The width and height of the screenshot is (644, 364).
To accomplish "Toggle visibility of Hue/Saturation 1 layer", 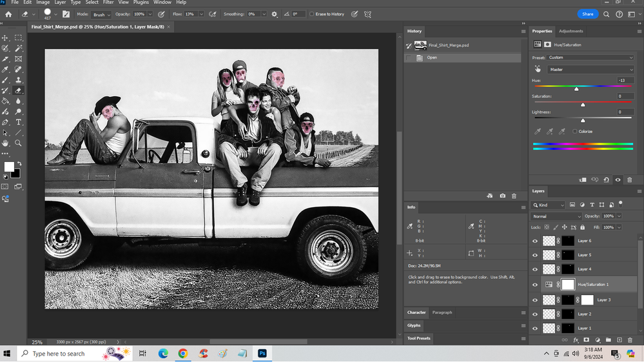I will 534,285.
